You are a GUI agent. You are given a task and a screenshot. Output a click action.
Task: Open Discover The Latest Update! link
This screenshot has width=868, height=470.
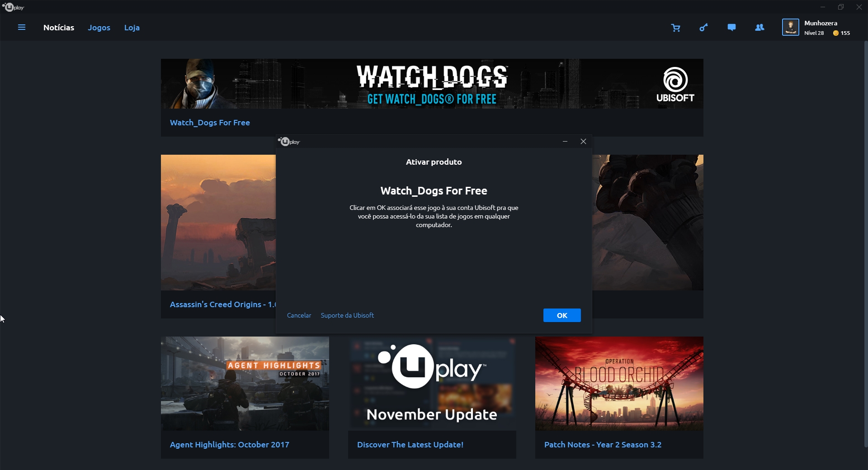[x=410, y=445]
